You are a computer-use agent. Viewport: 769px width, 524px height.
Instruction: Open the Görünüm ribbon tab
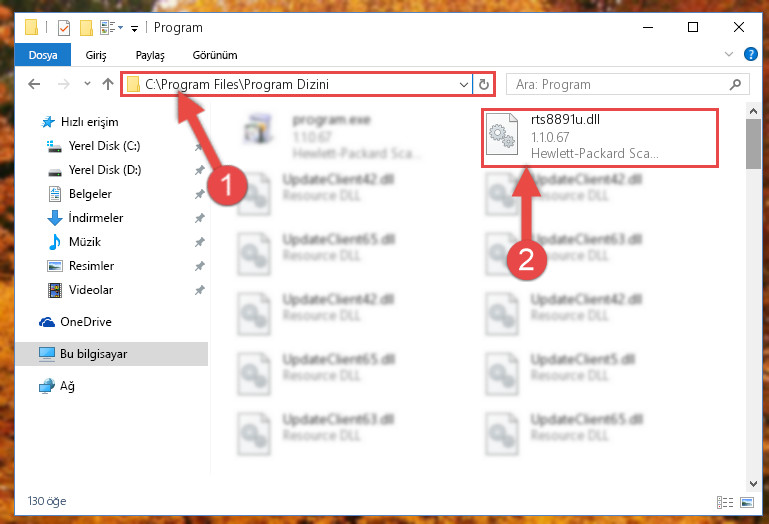[215, 55]
